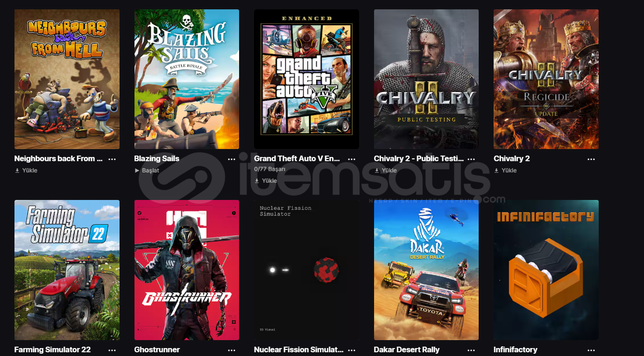Open the three-dot menu for Infinifactory

591,350
